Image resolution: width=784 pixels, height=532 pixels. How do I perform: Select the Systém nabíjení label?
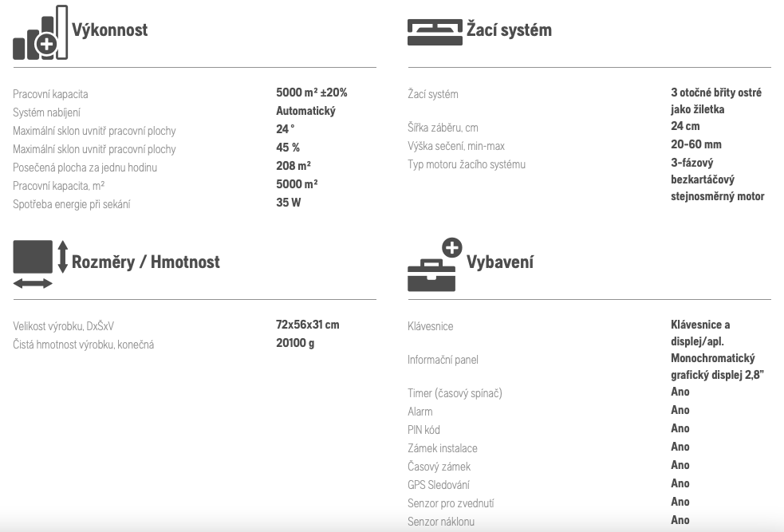[x=46, y=112]
